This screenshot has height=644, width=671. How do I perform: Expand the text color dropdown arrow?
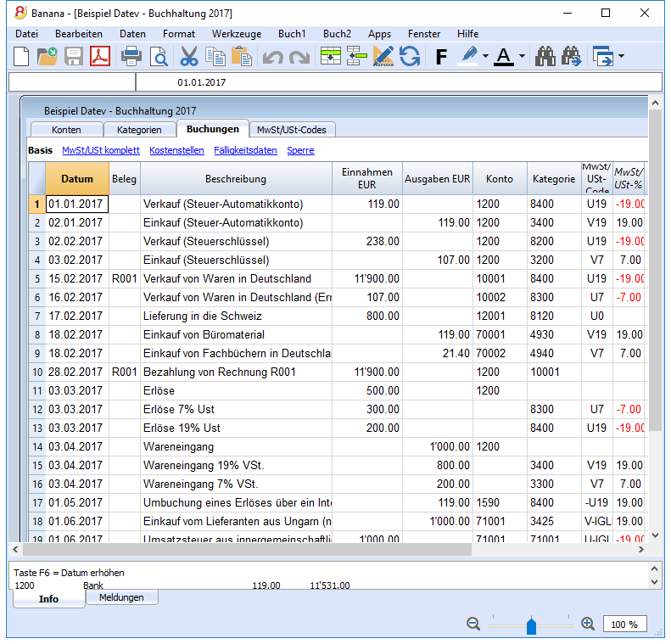coord(522,56)
